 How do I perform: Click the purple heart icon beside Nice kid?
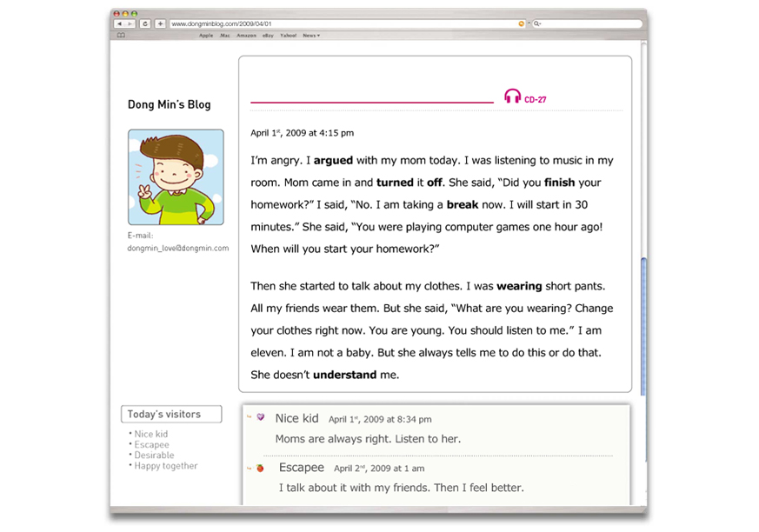pyautogui.click(x=260, y=417)
